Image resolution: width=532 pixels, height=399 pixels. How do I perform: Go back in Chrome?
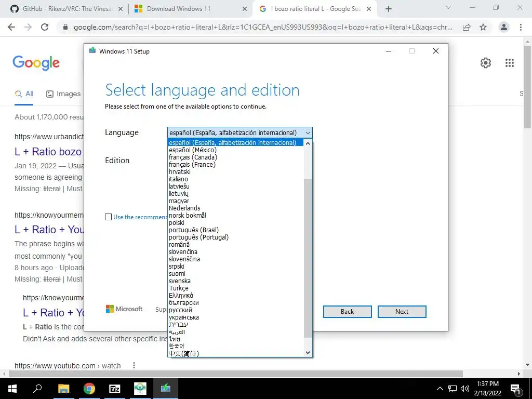tap(11, 27)
